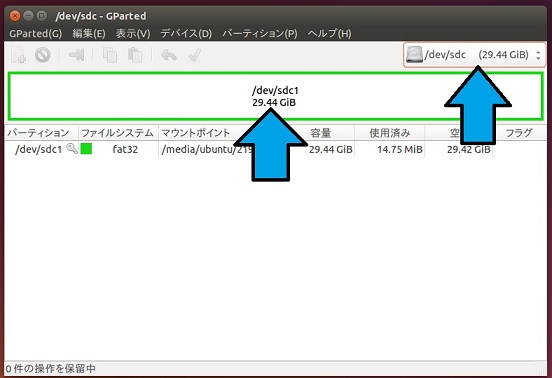The image size is (552, 378).
Task: Click the hard disk icon in device selector
Action: [x=414, y=55]
